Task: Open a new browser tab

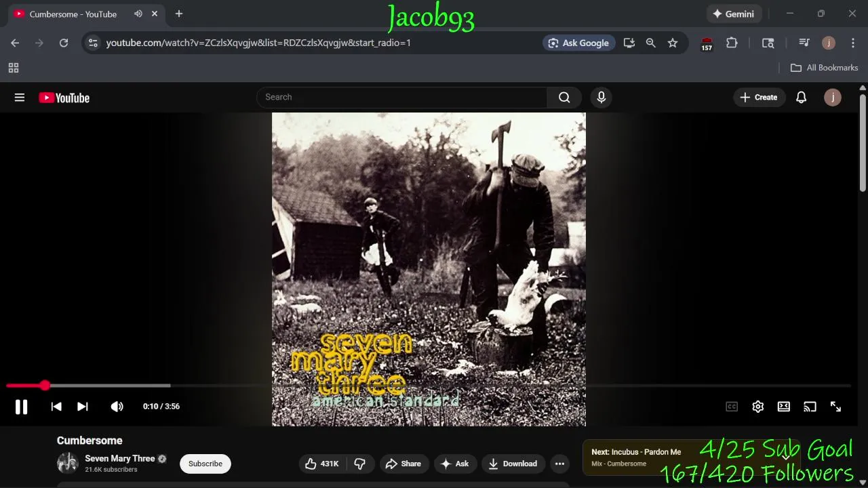Action: tap(179, 14)
